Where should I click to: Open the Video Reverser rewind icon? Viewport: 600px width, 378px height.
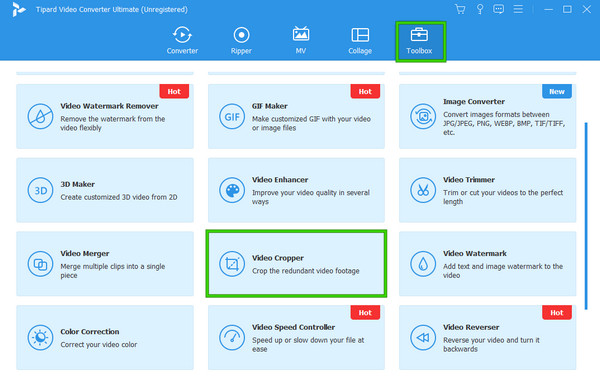click(x=423, y=337)
